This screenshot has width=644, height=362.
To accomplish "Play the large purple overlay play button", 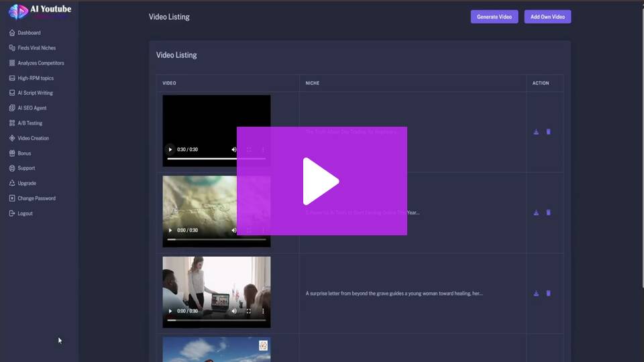I will pos(321,181).
